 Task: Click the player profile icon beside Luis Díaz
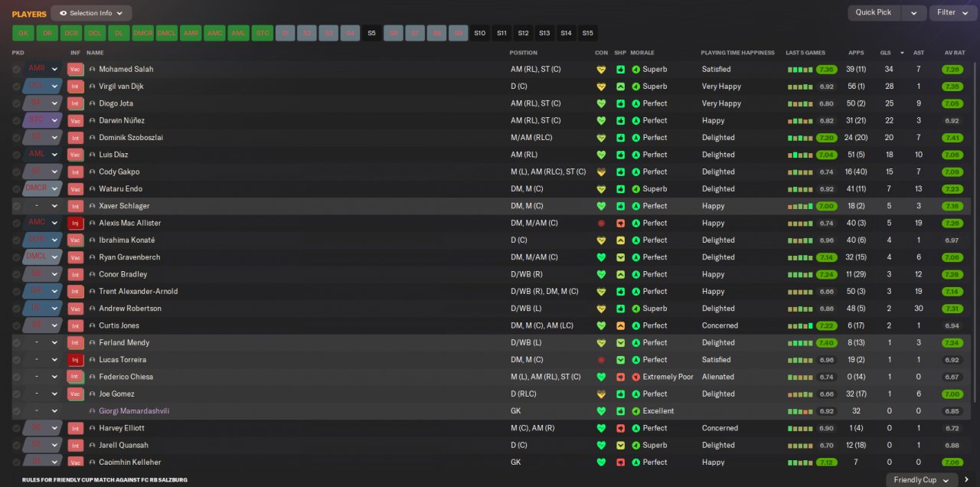[x=93, y=155]
